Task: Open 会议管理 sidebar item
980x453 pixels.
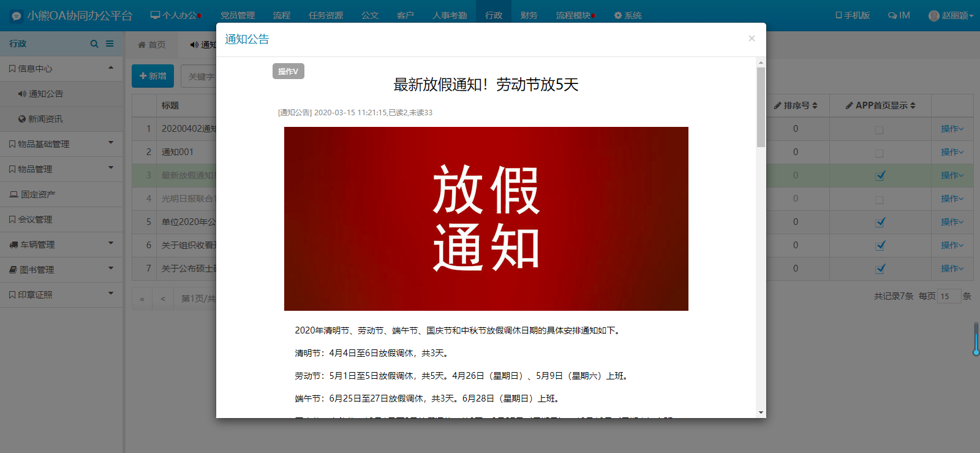Action: coord(61,219)
